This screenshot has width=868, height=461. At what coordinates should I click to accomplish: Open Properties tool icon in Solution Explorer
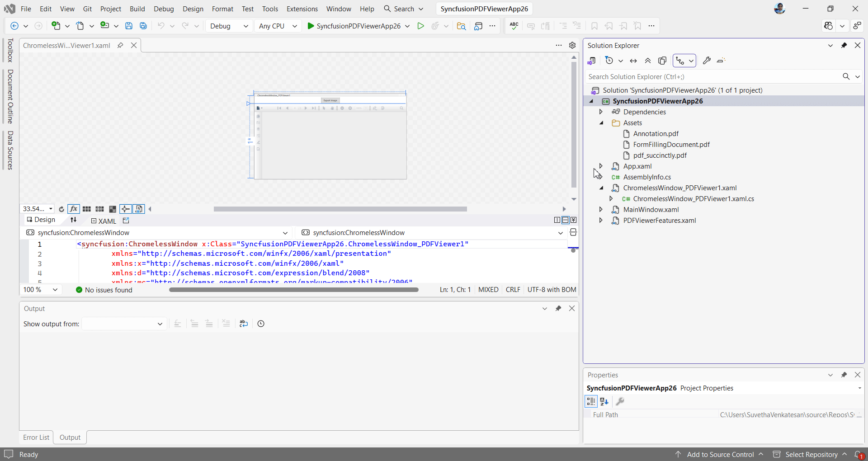[707, 61]
